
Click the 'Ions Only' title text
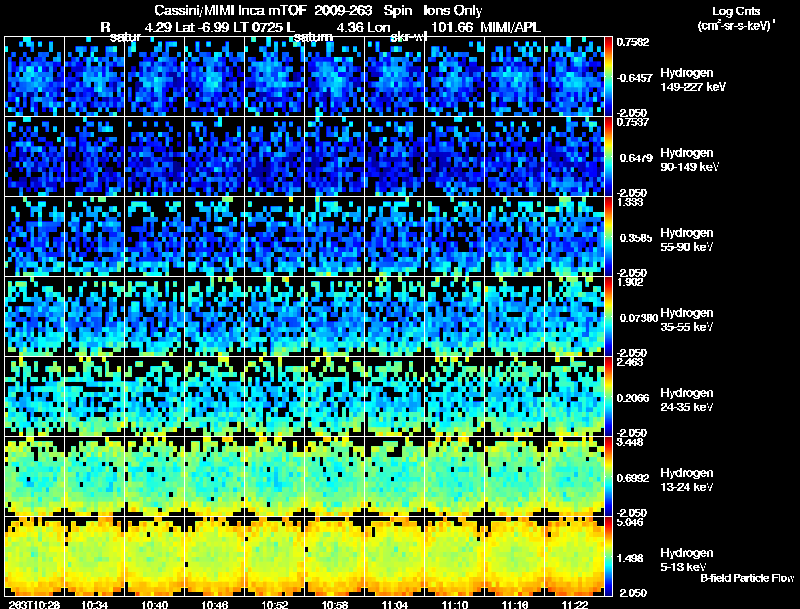coord(453,11)
